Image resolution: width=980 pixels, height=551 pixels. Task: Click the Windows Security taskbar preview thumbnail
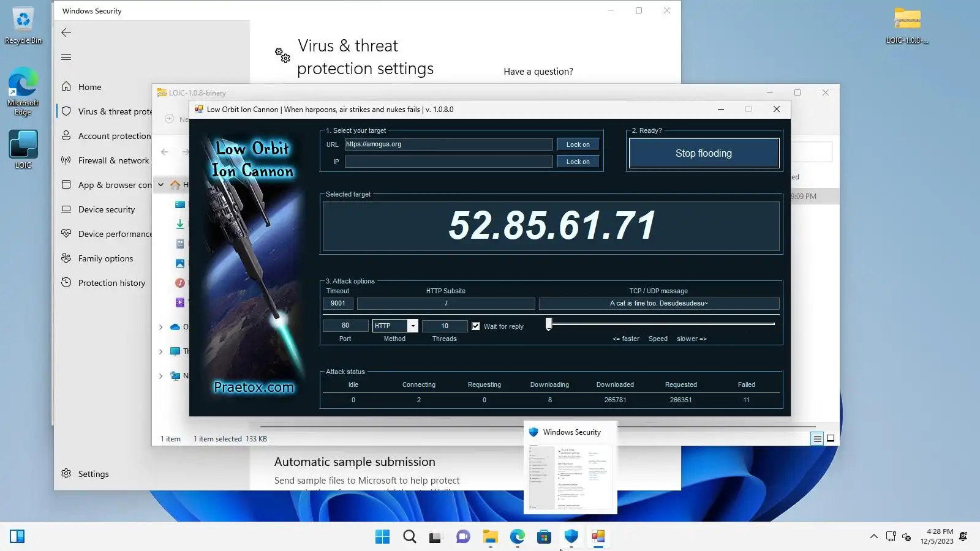570,467
